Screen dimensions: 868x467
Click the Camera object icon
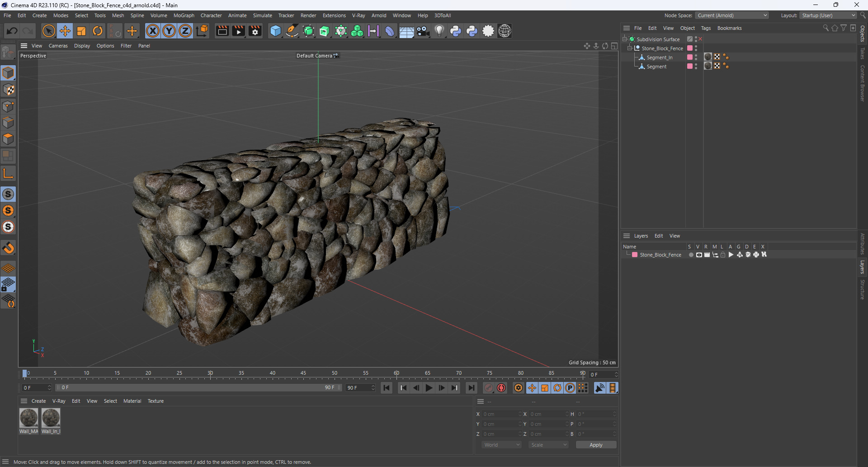tap(423, 31)
